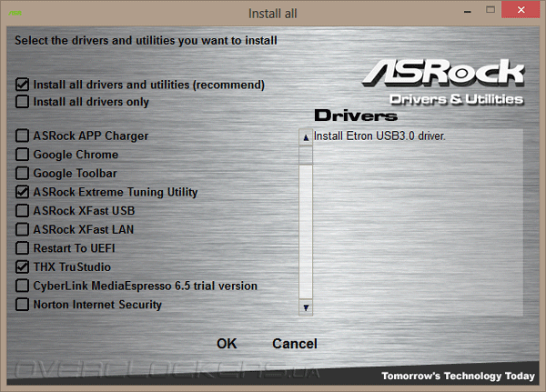The image size is (546, 392).
Task: Select Google Toolbar for installation
Action: click(x=22, y=173)
